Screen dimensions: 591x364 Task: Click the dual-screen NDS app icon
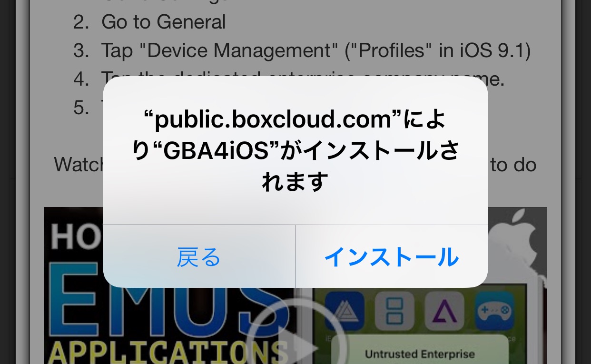tap(394, 310)
